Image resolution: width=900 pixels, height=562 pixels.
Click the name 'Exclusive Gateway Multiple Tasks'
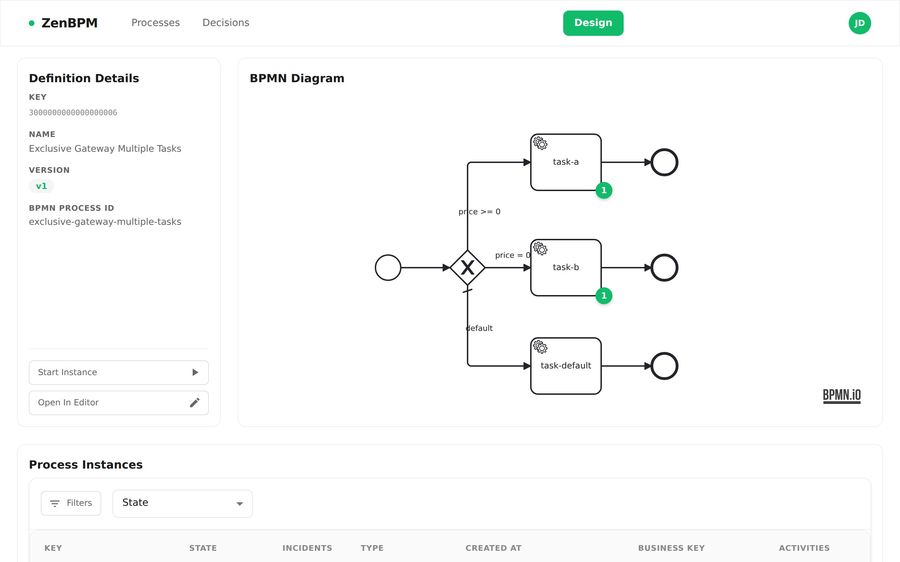click(x=105, y=148)
